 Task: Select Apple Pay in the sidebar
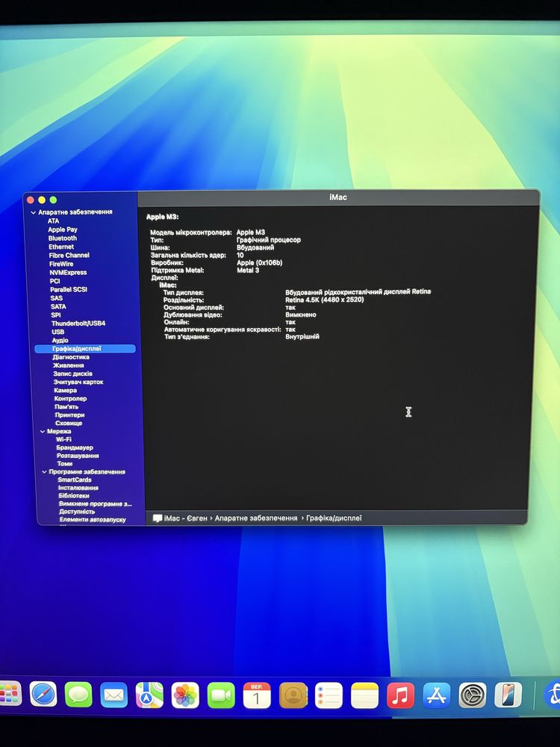pyautogui.click(x=63, y=229)
